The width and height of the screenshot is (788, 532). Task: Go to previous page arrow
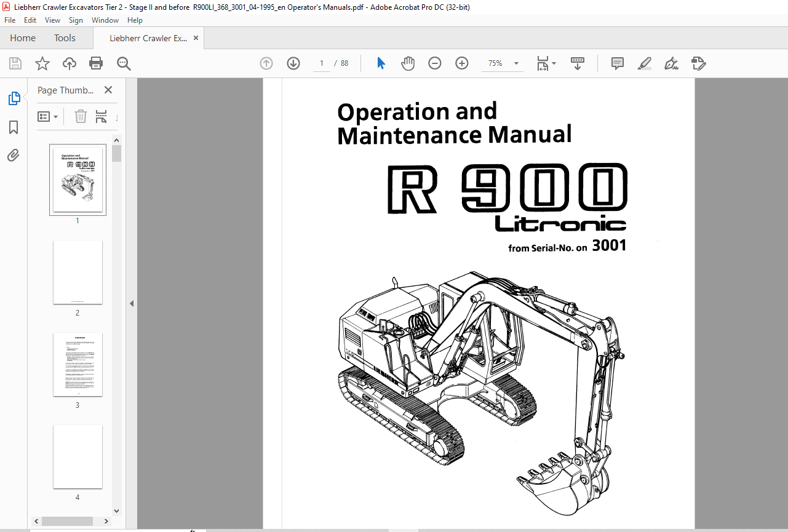click(x=266, y=63)
